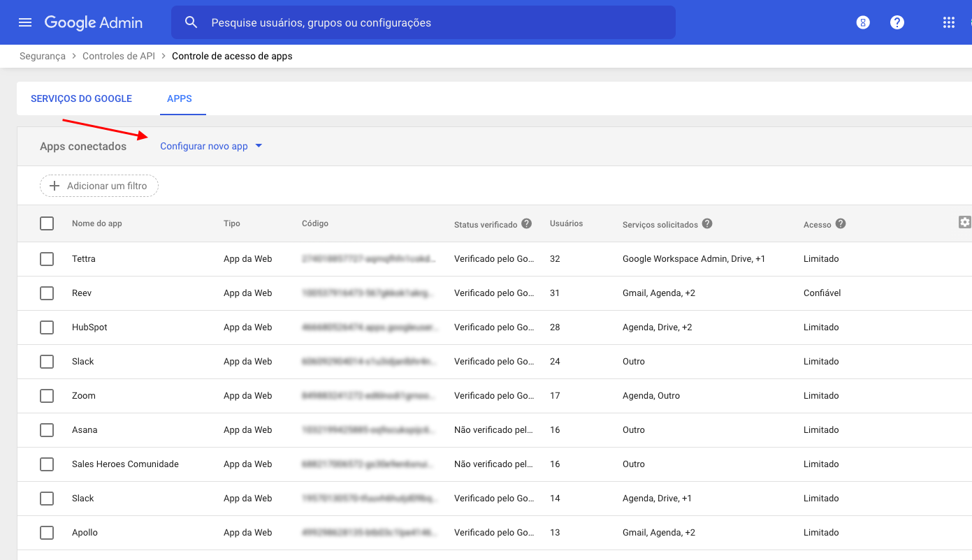Click the search magnifier icon
Screen dimensions: 972x560
191,22
